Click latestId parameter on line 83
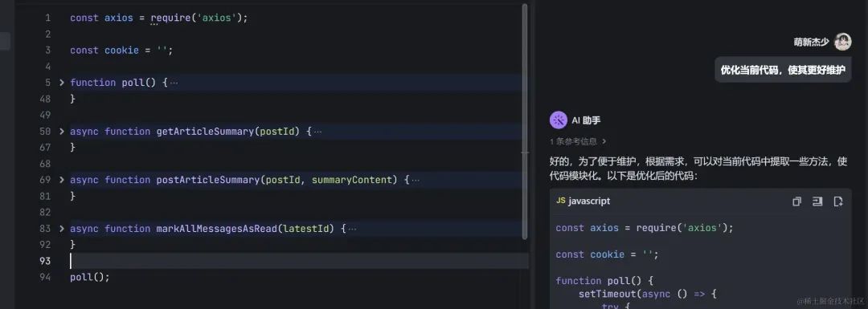The width and height of the screenshot is (868, 309). pos(306,228)
